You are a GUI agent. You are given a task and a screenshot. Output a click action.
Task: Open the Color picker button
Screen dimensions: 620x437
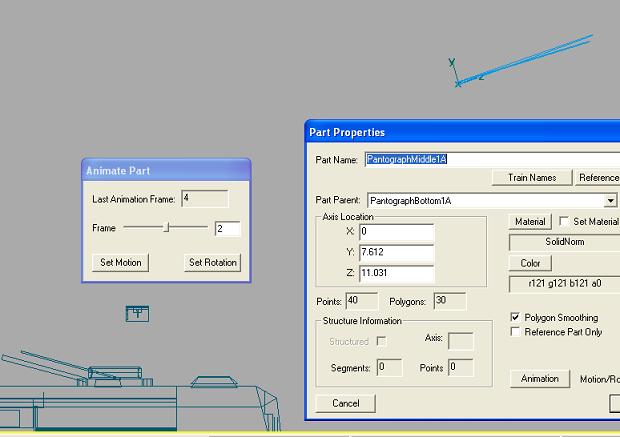click(x=529, y=264)
